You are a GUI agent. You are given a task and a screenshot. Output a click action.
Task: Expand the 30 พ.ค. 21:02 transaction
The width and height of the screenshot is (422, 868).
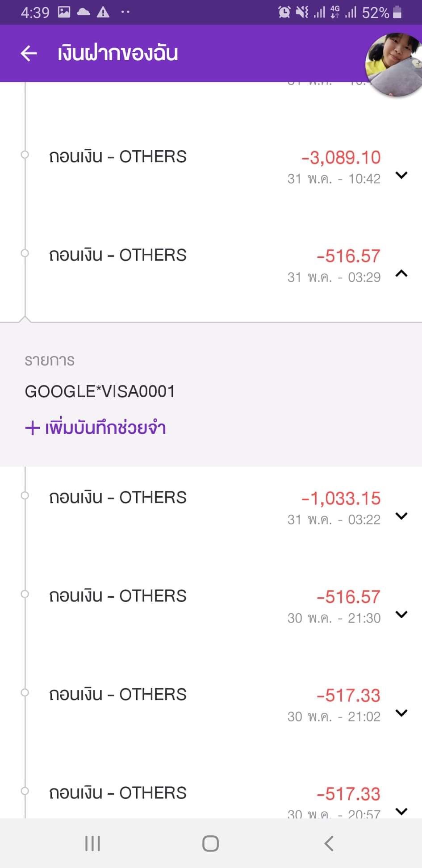point(401,713)
